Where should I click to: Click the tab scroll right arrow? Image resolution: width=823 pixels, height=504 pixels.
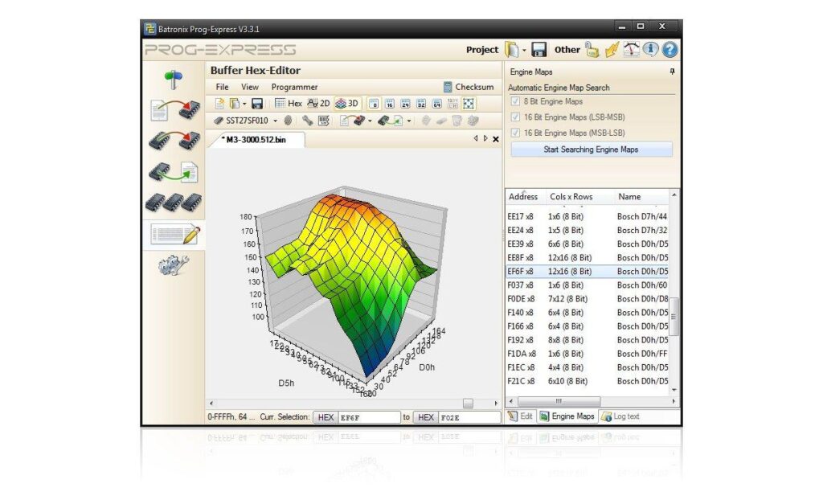(x=486, y=138)
